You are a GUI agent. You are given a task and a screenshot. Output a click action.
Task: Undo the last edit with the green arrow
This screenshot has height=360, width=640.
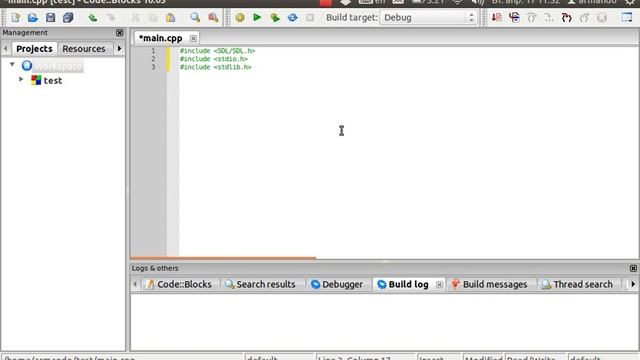pos(93,18)
